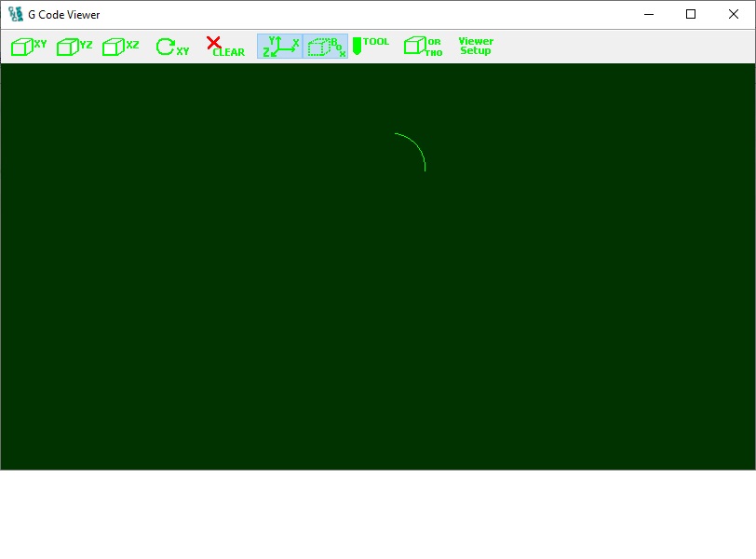Open the window menu from the title bar app icon

coord(16,14)
